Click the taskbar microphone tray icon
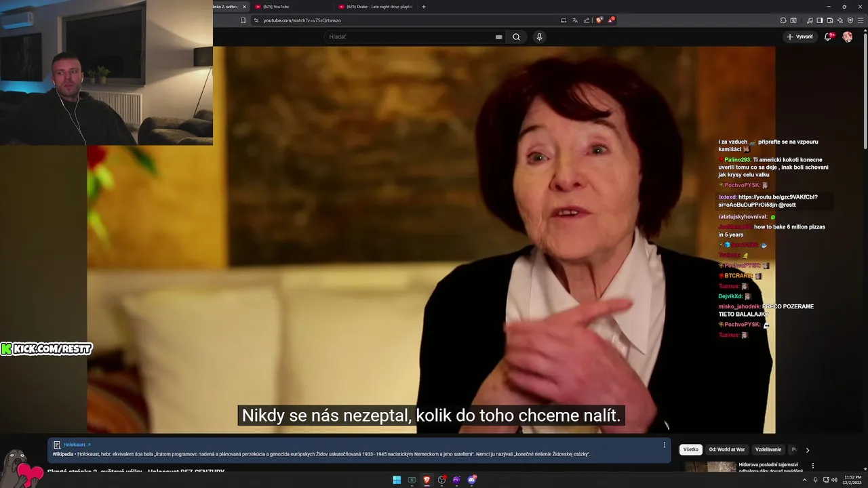Screen dimensions: 868x488 [x=815, y=480]
